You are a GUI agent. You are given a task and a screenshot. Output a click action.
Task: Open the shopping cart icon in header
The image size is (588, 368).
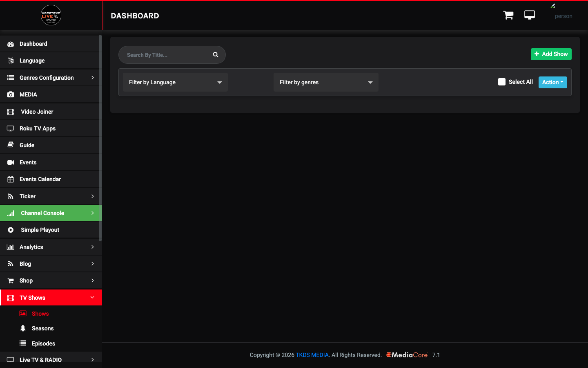point(508,15)
